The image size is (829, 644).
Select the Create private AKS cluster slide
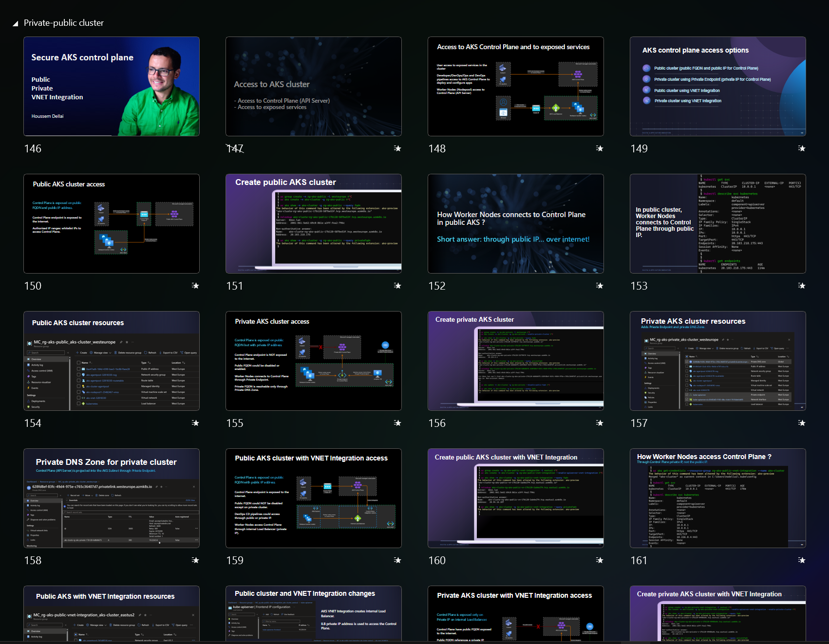pyautogui.click(x=516, y=361)
